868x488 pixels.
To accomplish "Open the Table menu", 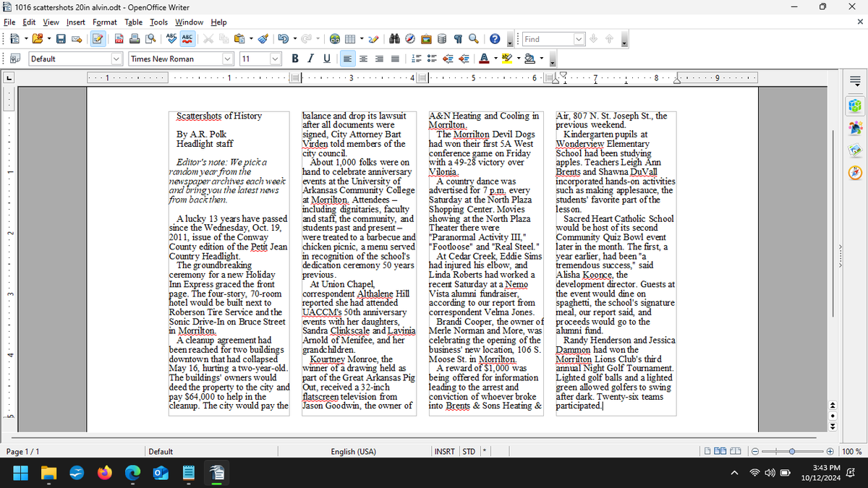I will pyautogui.click(x=134, y=22).
